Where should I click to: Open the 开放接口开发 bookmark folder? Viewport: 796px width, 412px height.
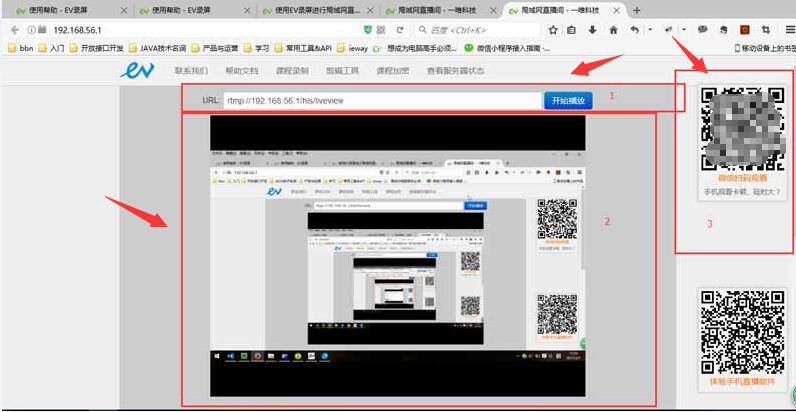(96, 49)
